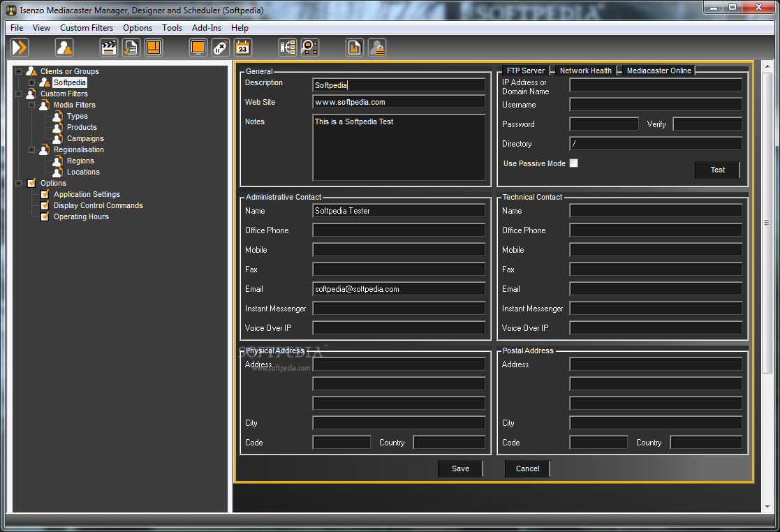Click the Custom Filters tree node icon
Screen dimensions: 780x532
[x=31, y=94]
